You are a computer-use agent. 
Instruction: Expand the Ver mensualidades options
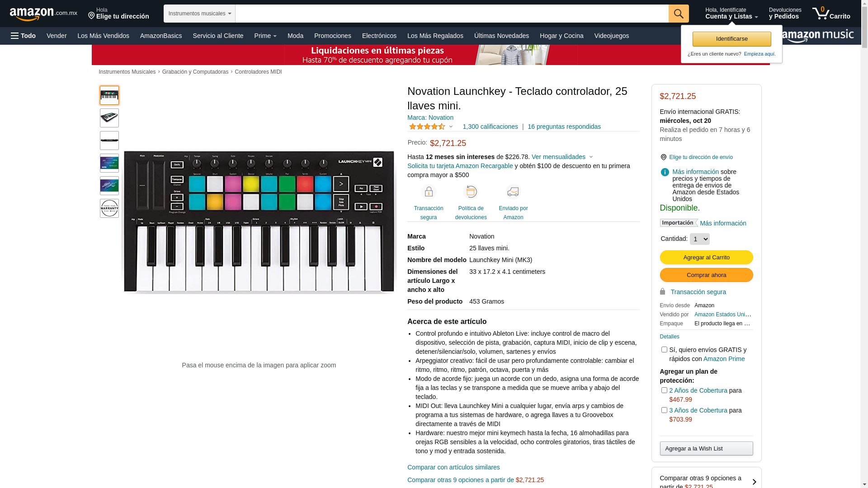tap(562, 157)
